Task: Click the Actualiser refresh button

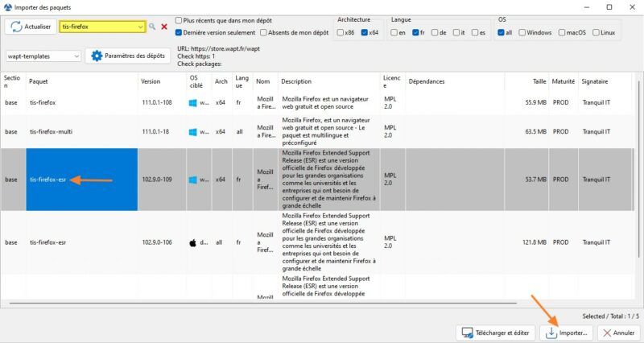Action: click(31, 27)
